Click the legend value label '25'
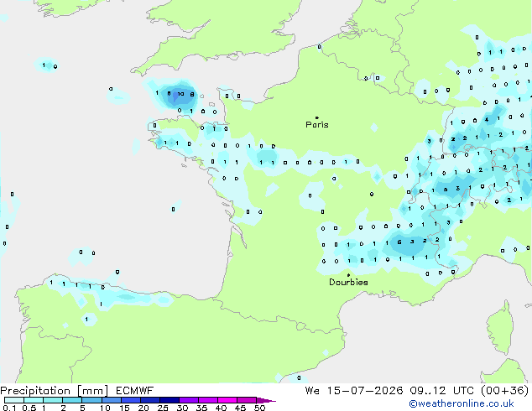The image size is (532, 411). [x=163, y=408]
